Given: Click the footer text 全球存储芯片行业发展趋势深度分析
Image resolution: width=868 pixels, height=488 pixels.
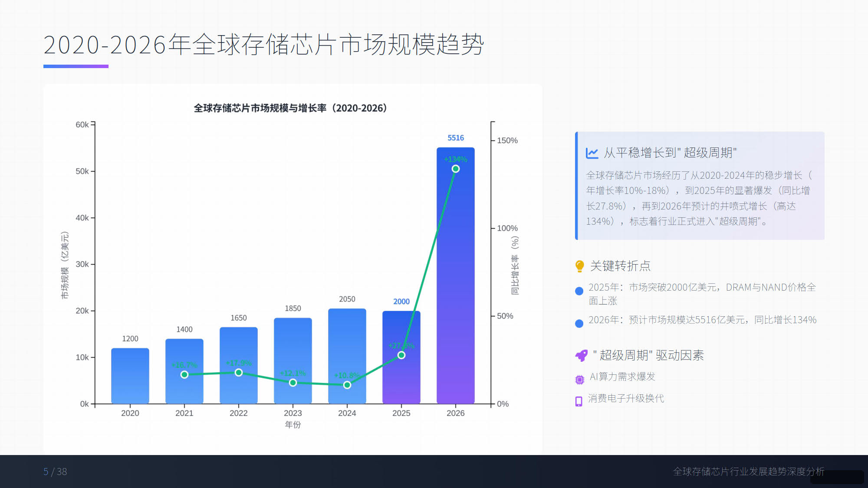Looking at the screenshot, I should click(x=748, y=472).
